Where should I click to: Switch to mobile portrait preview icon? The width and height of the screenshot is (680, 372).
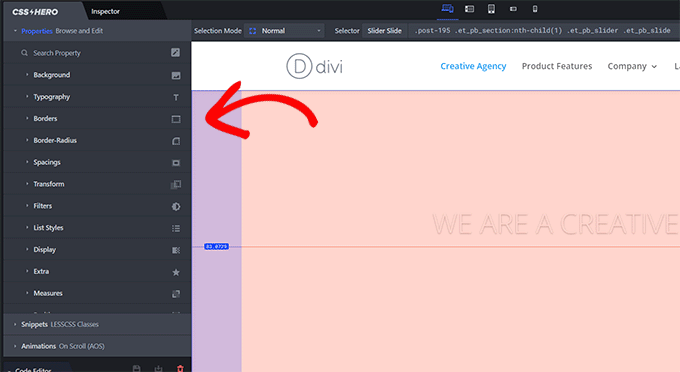point(535,9)
